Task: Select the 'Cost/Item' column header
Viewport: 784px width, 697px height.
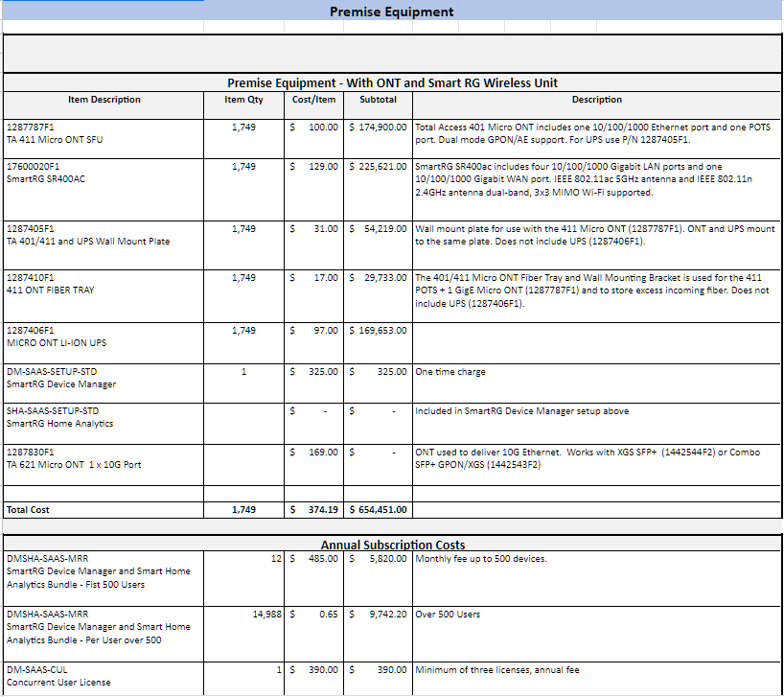Action: (x=313, y=105)
